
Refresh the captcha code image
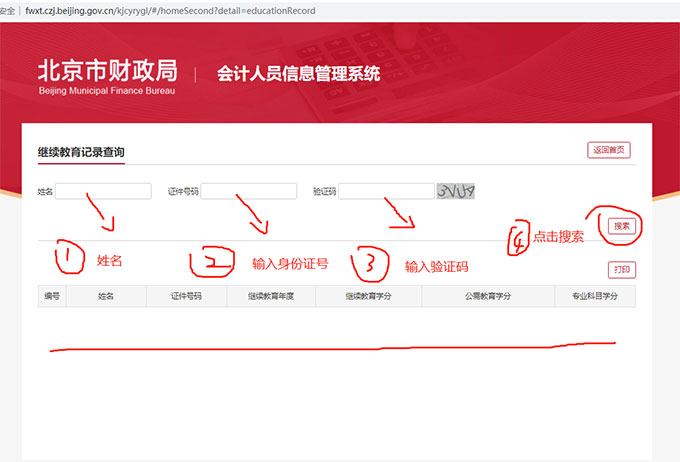point(455,191)
